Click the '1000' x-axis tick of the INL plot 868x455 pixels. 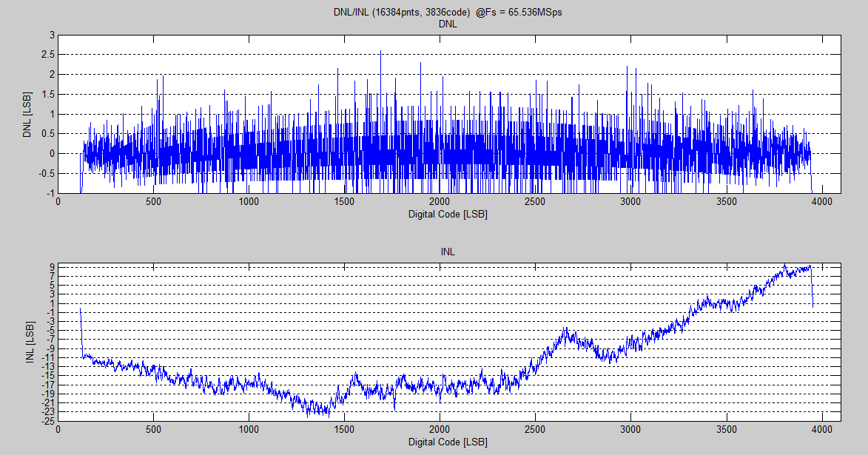[249, 430]
